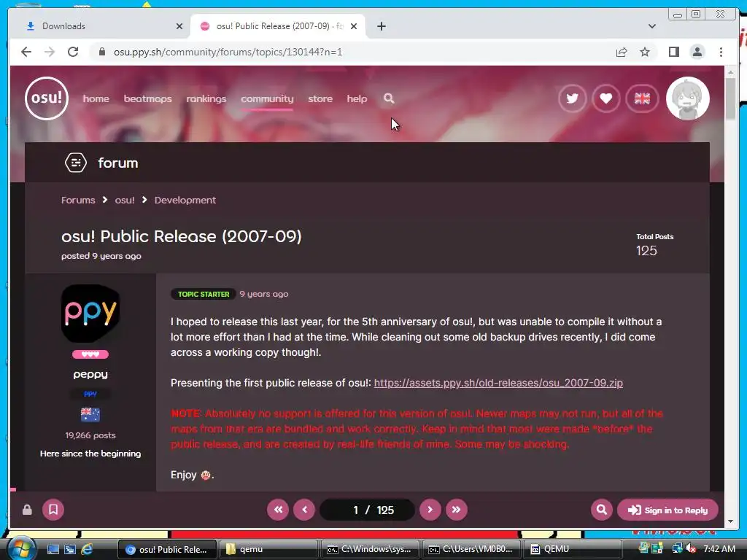This screenshot has width=747, height=560.
Task: Open the Twitter icon button
Action: (572, 98)
